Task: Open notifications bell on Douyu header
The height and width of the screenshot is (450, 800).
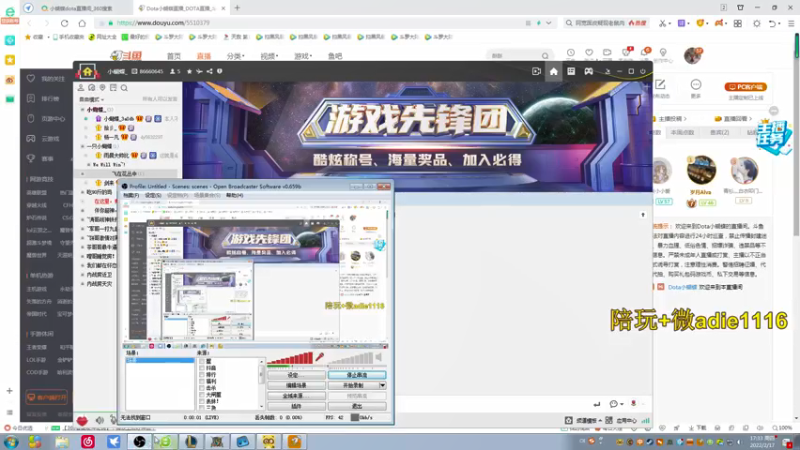Action: (644, 53)
